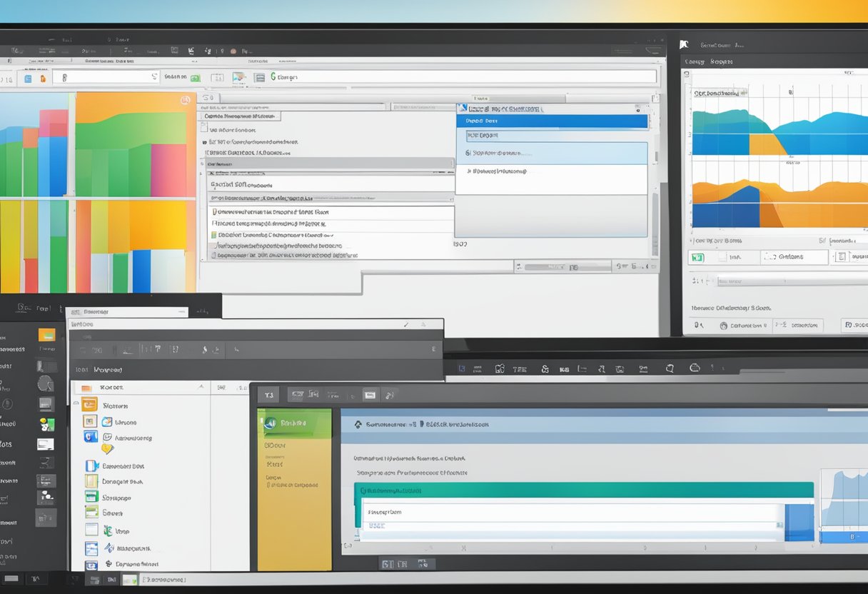
Task: Click the round gray circle icon in dark sidebar
Action: coord(46,383)
